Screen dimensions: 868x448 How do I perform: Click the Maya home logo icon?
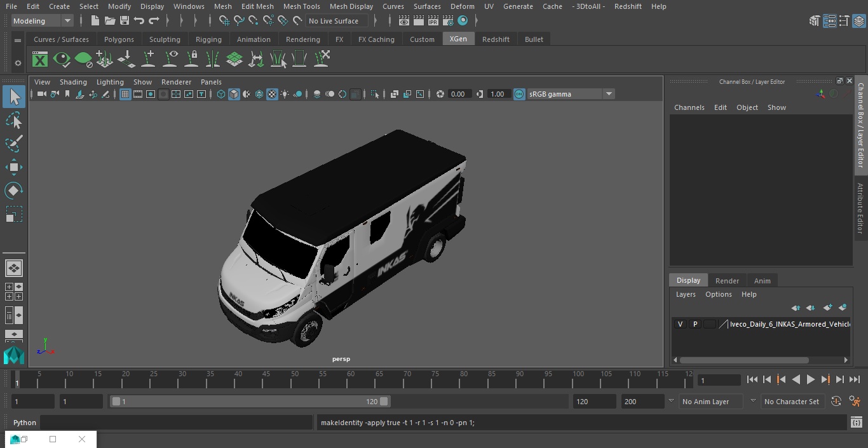[x=14, y=355]
